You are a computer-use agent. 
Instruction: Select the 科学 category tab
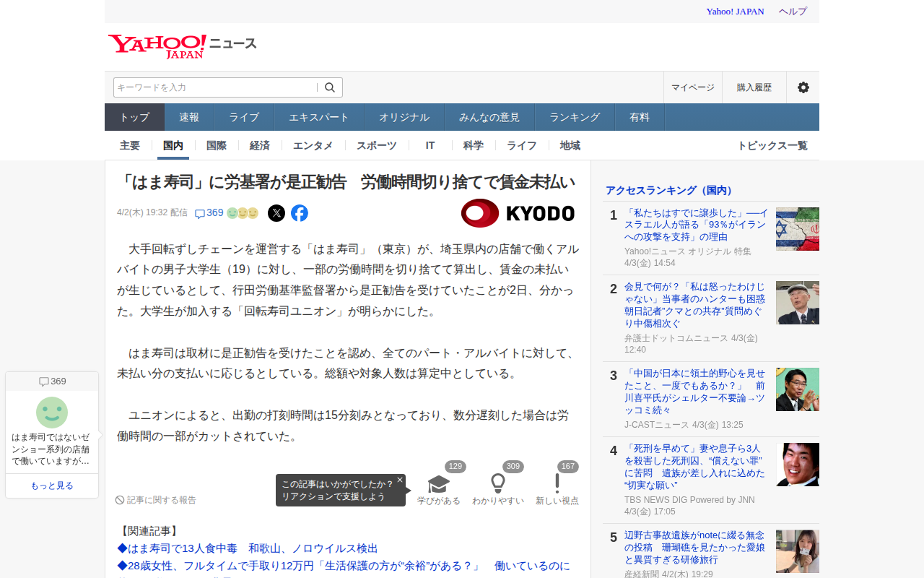point(474,145)
